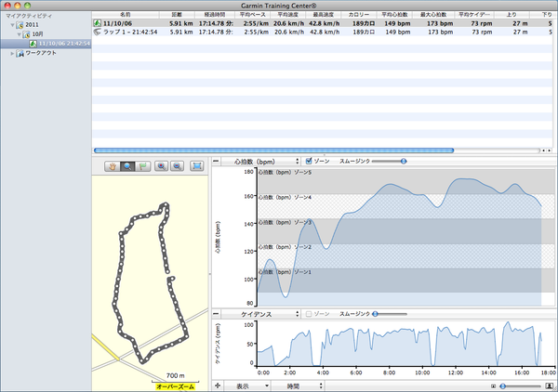
Task: Sort by 平均ペース column header
Action: click(x=252, y=15)
